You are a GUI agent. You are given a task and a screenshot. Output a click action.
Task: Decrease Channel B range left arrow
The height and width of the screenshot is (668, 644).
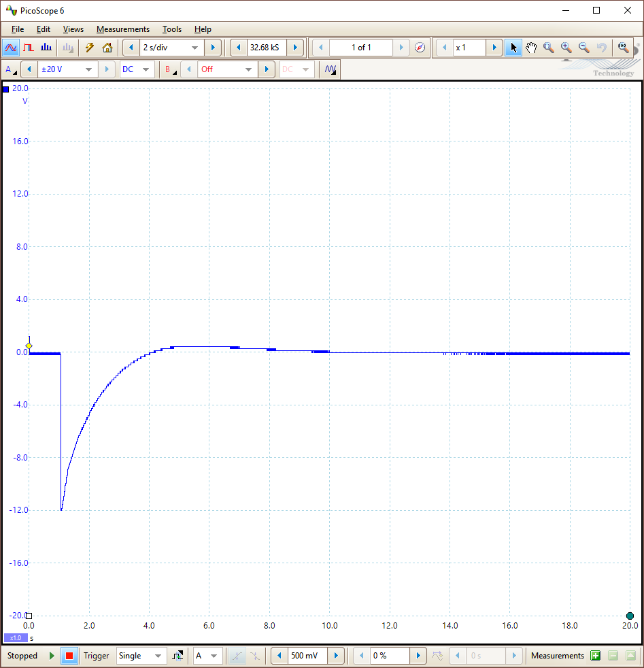(x=189, y=69)
